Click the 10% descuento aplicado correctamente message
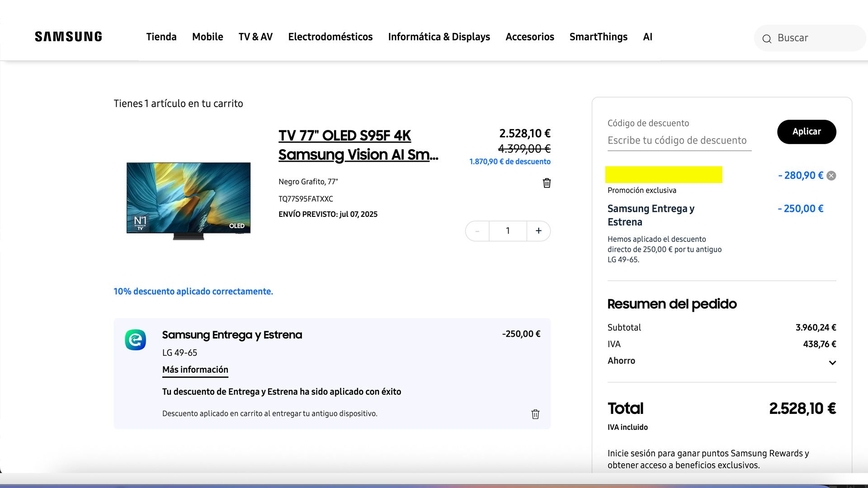Viewport: 868px width, 488px height. 193,291
